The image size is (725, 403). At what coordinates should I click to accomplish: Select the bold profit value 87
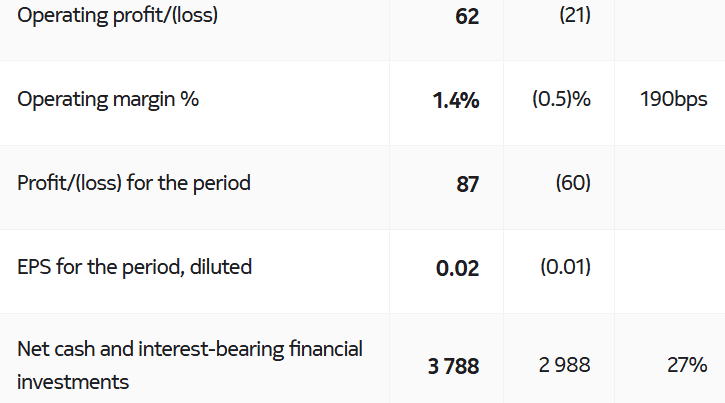[x=467, y=184]
